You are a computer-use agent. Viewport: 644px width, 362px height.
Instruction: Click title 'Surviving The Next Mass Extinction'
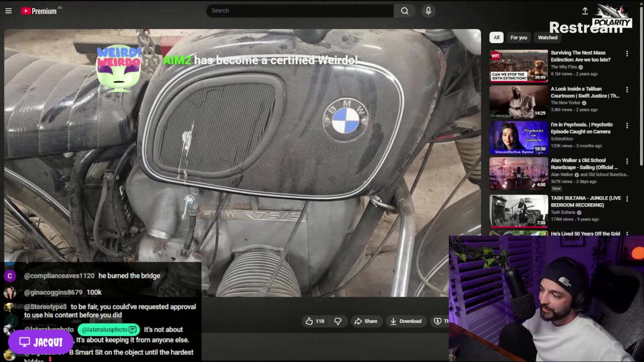(x=581, y=56)
